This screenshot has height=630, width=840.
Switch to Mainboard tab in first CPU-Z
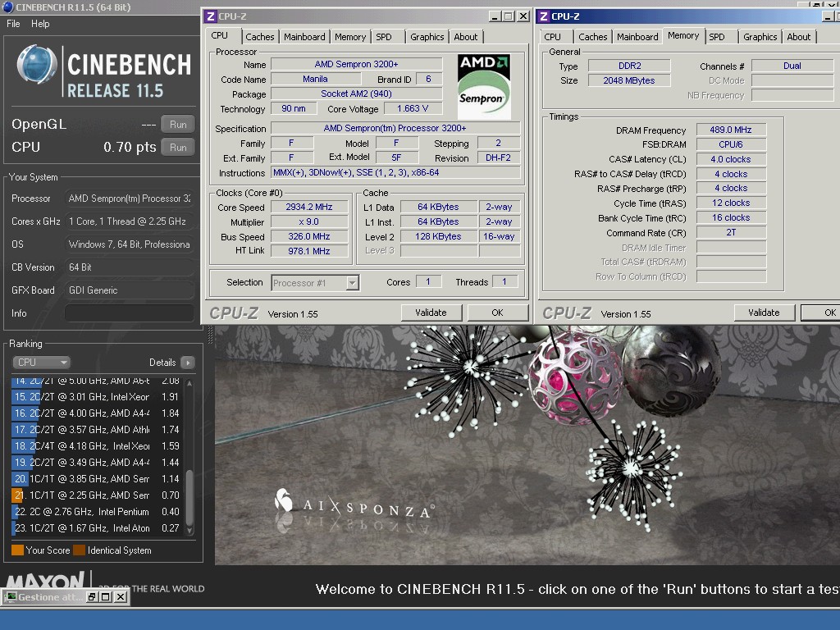[x=304, y=37]
